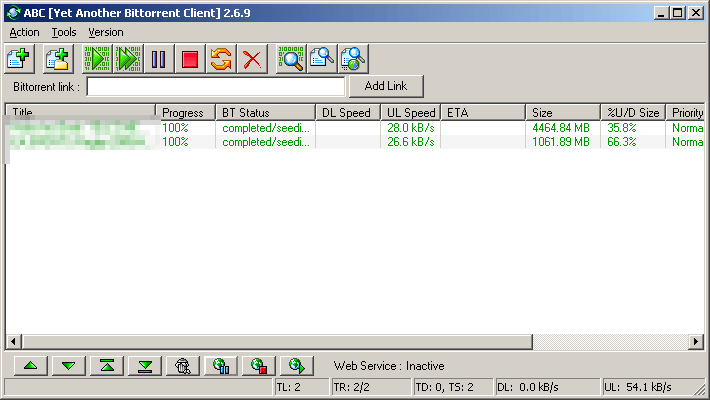The width and height of the screenshot is (710, 400).
Task: Sort list by UL Speed column header
Action: tap(410, 113)
